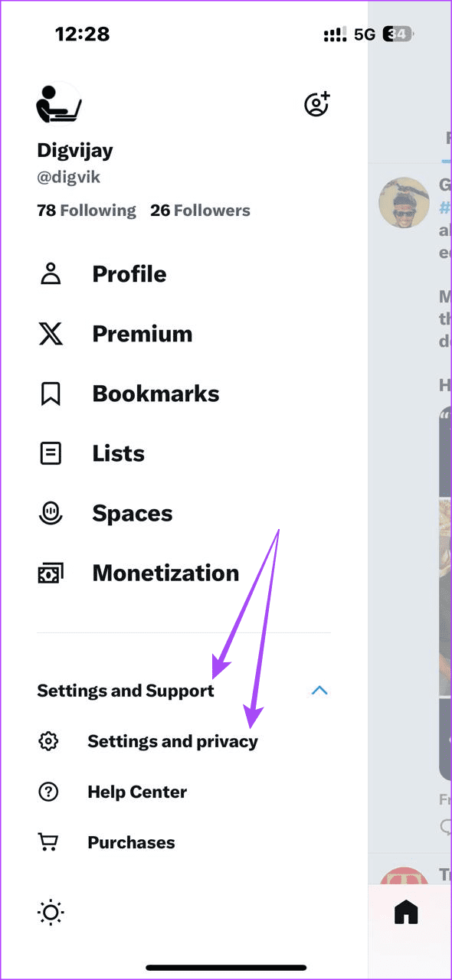Tap the @digvik username handle

(69, 177)
